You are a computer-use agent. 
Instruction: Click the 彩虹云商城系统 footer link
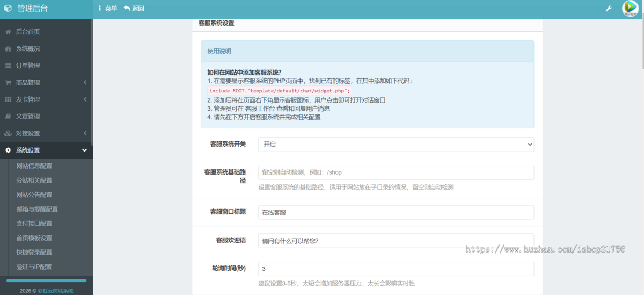point(55,291)
